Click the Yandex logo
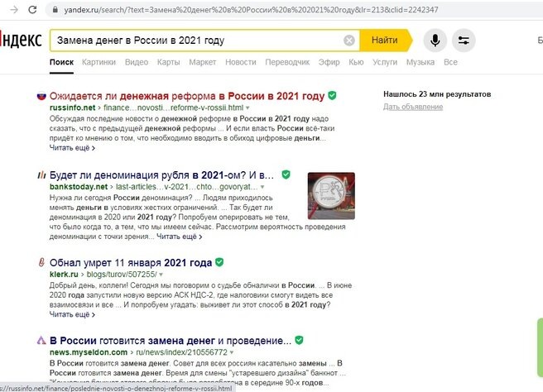Screen dimensions: 543x392 (21, 40)
